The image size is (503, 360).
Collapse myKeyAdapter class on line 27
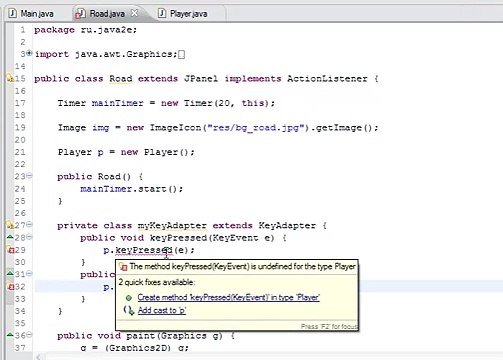pos(29,224)
